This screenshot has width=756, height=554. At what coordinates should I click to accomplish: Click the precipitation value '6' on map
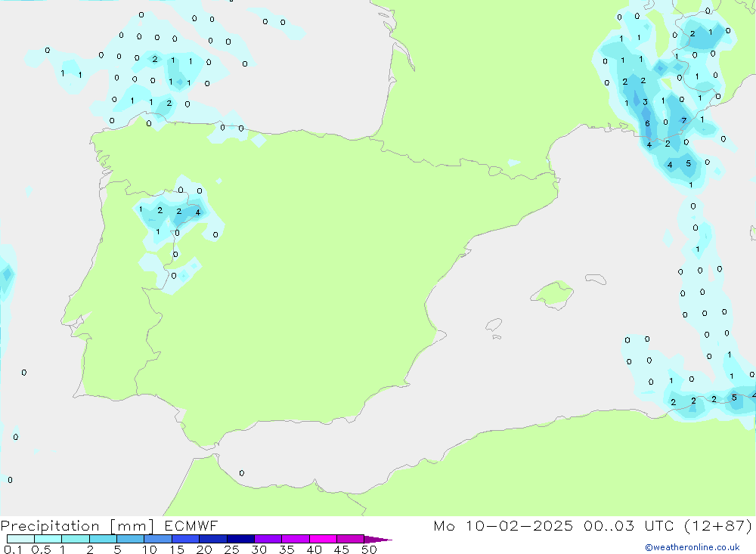(648, 123)
